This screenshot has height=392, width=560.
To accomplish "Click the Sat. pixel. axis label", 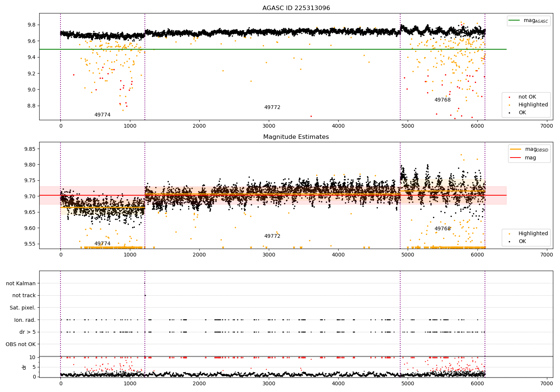I will click(23, 308).
